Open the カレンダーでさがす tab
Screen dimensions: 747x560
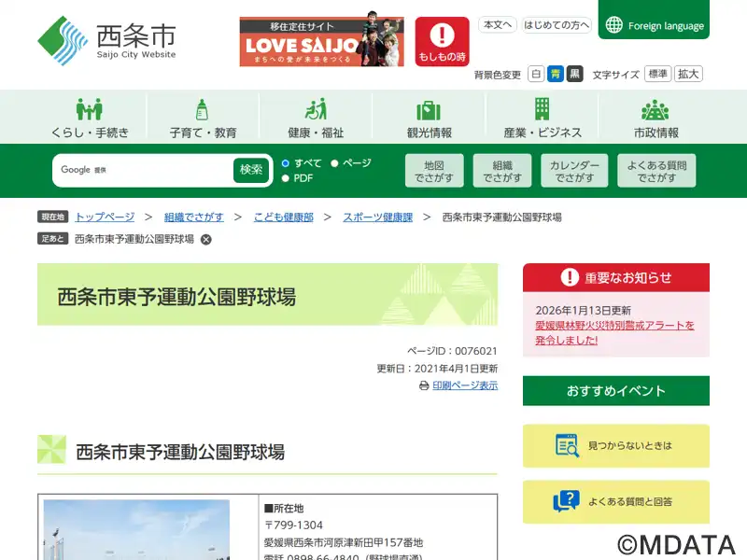573,171
